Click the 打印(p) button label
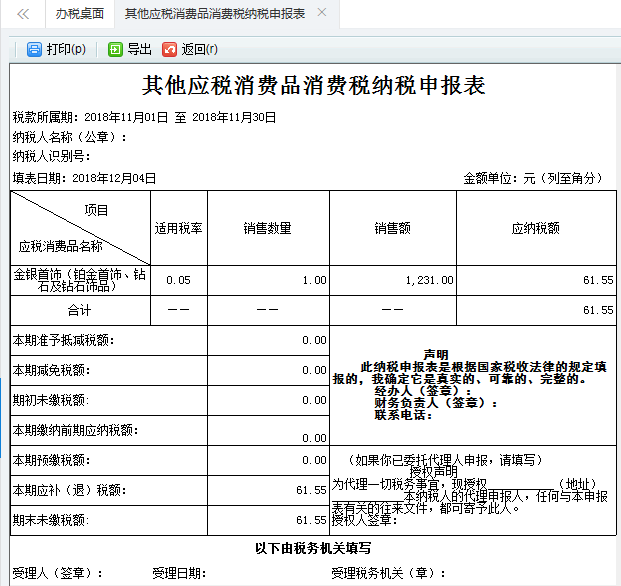This screenshot has height=586, width=621. point(66,49)
